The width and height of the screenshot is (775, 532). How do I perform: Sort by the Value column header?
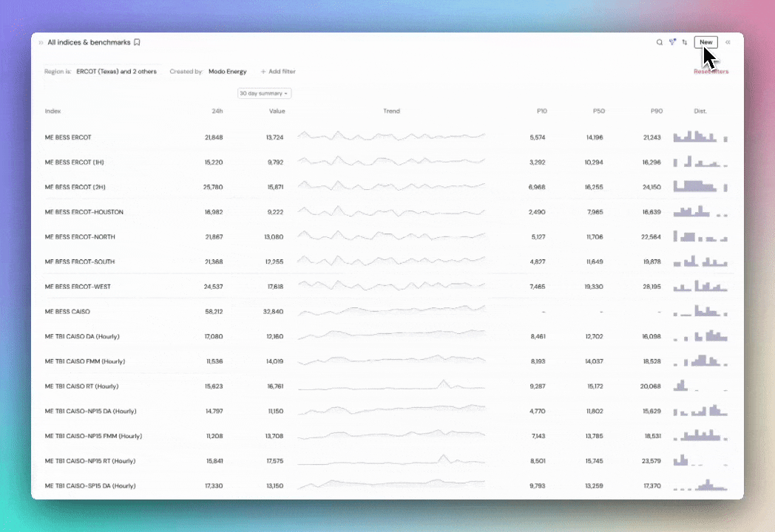277,112
